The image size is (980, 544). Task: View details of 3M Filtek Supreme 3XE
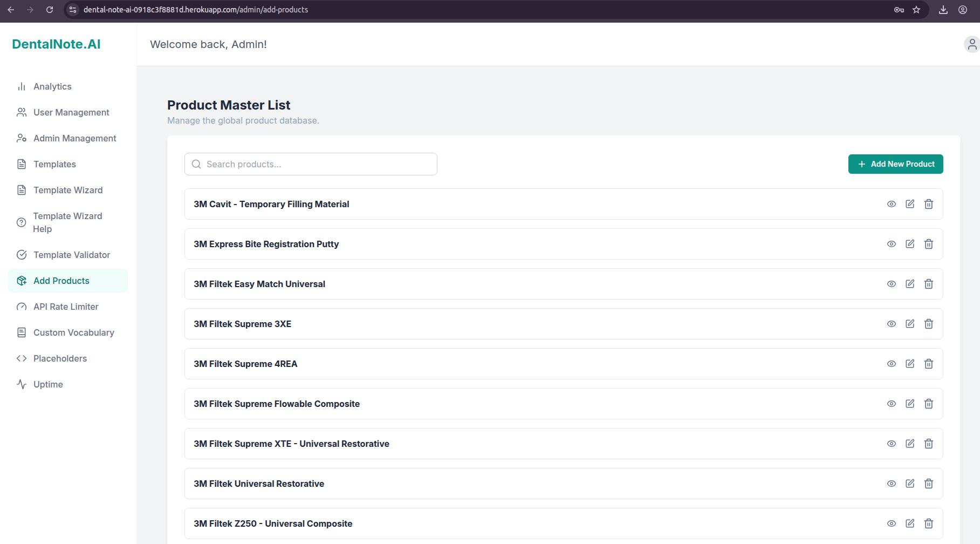click(x=891, y=324)
